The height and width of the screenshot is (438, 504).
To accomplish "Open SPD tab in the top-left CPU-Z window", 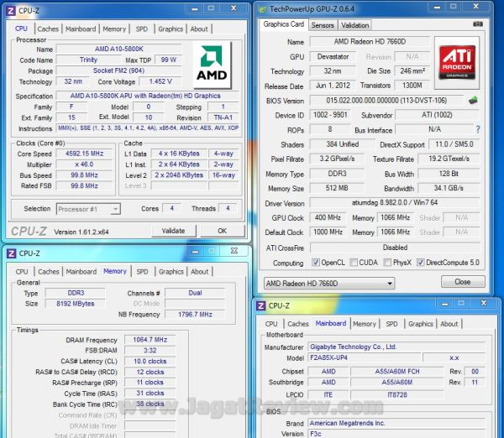I will (x=141, y=29).
